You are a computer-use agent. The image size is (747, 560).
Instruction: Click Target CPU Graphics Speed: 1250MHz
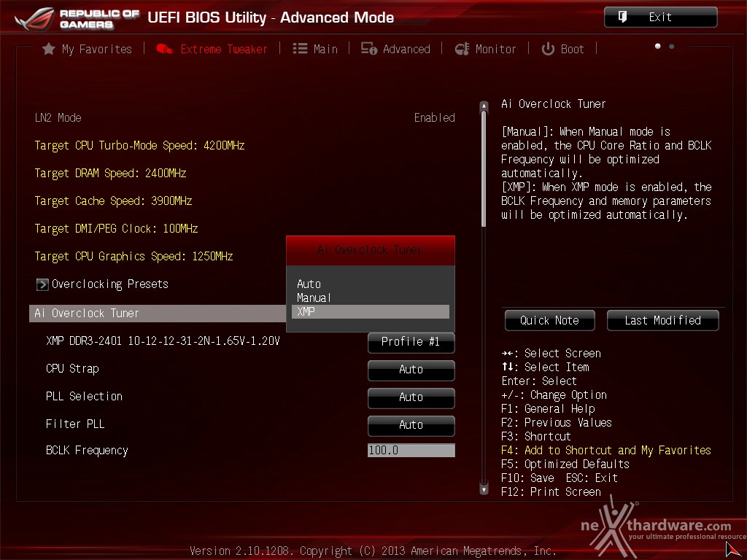pos(133,256)
